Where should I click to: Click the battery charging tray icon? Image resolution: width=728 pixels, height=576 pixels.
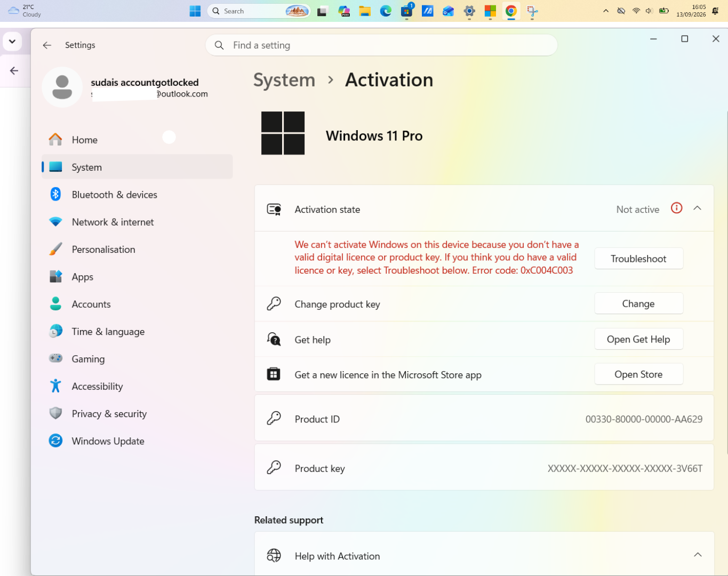click(x=664, y=11)
